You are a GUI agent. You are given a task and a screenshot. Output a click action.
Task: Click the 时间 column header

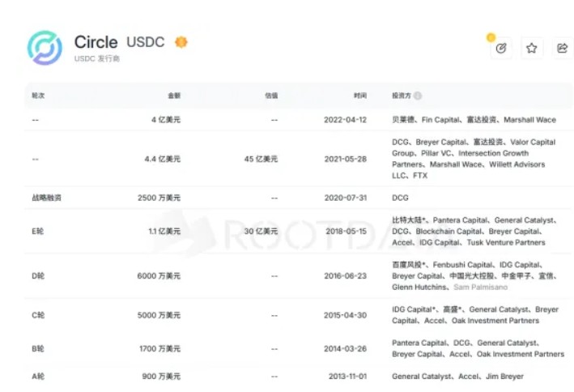point(360,96)
